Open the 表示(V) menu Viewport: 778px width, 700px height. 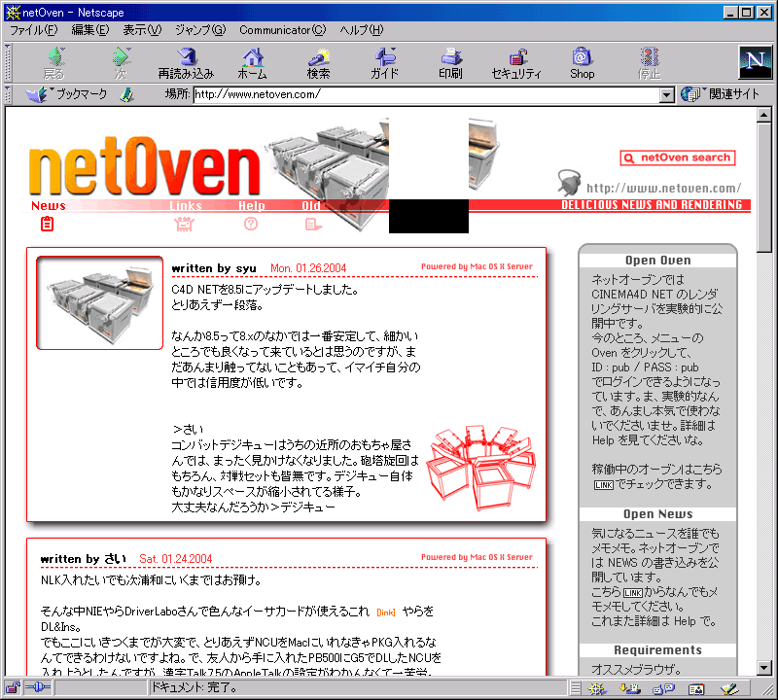click(x=142, y=30)
